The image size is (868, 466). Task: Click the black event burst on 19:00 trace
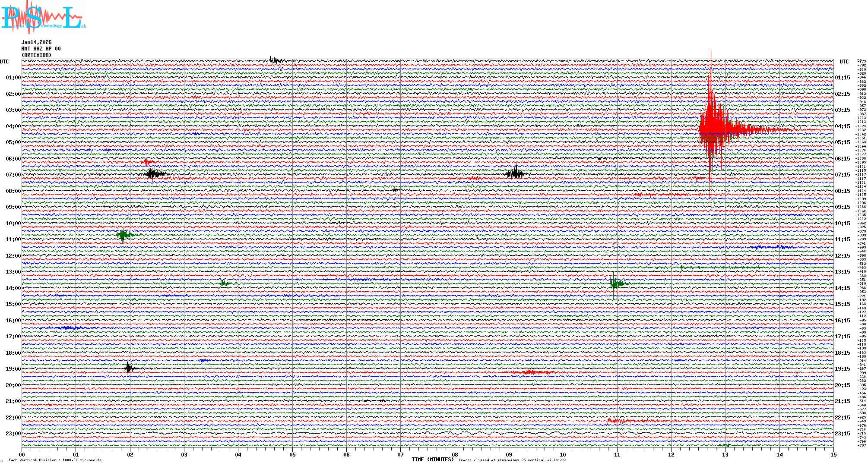pyautogui.click(x=129, y=368)
